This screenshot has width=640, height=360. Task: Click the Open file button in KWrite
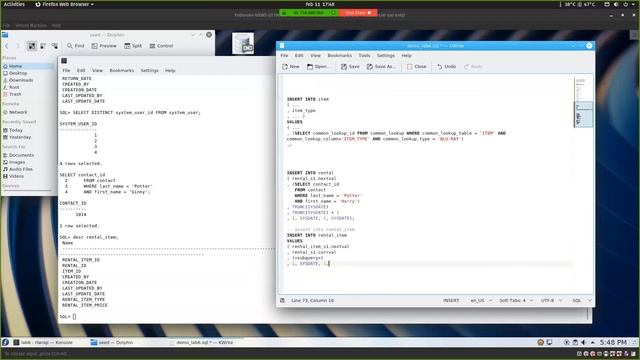point(318,67)
